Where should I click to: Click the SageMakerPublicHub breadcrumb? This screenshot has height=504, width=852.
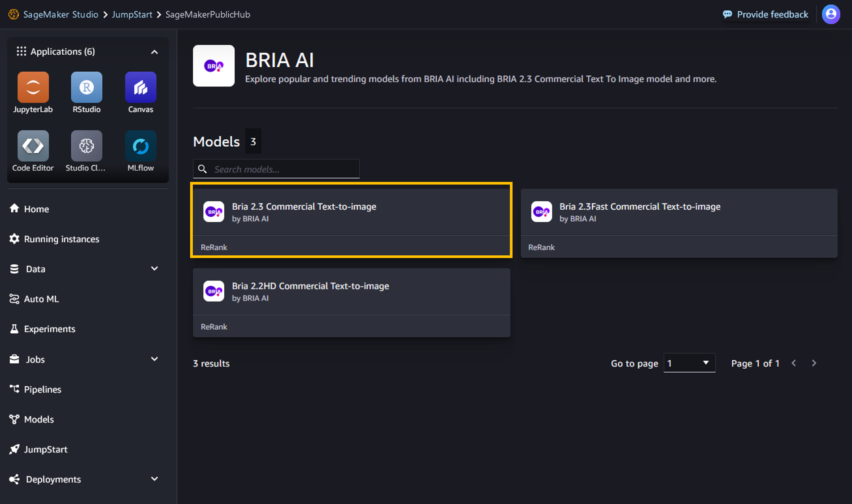[208, 14]
